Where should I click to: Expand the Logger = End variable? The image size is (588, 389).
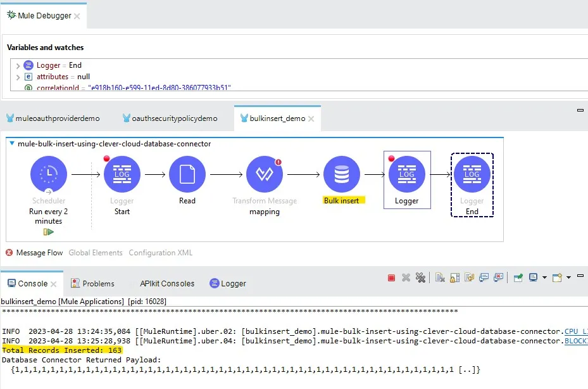click(18, 66)
